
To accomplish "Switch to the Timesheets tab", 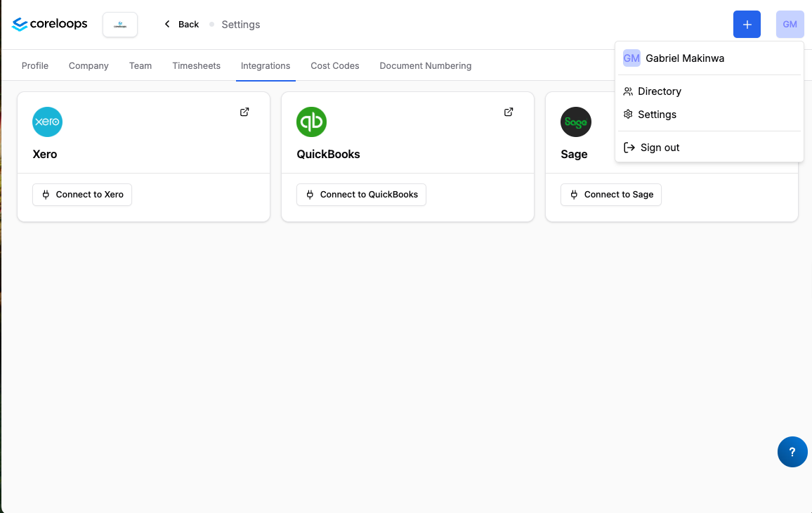I will [x=196, y=66].
